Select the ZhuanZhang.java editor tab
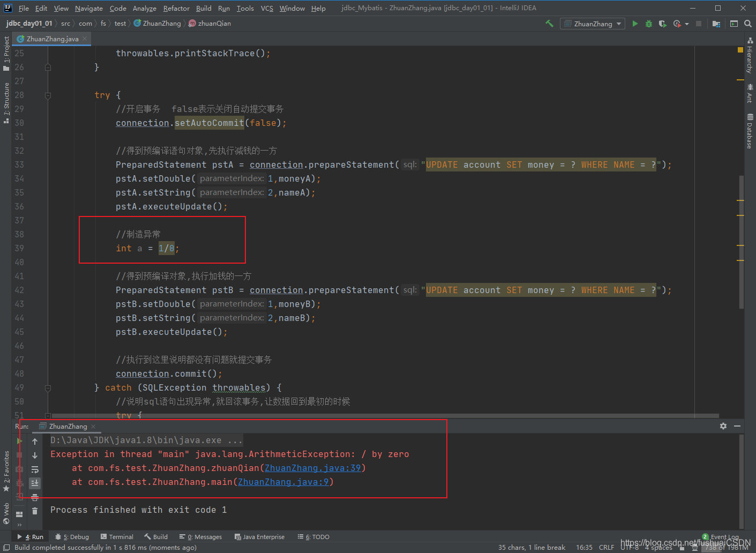 tap(52, 39)
